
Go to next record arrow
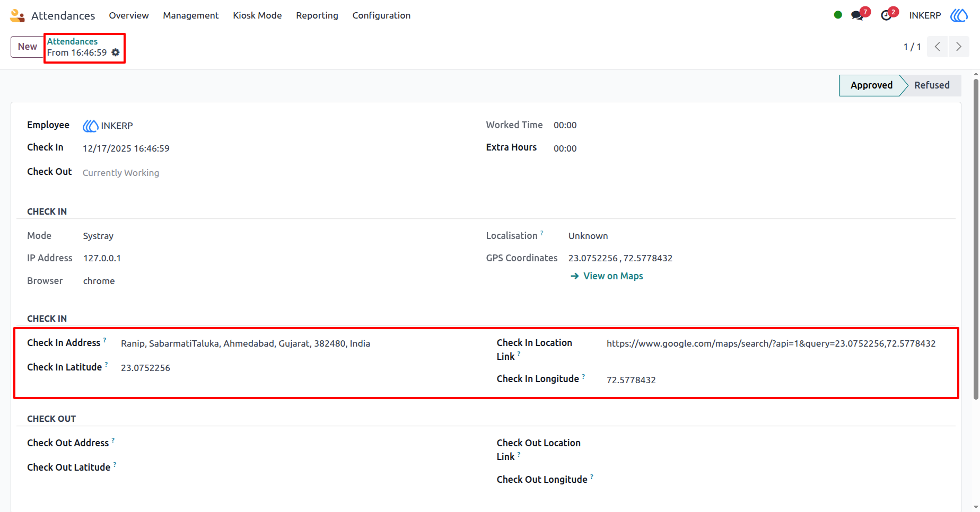(x=959, y=47)
